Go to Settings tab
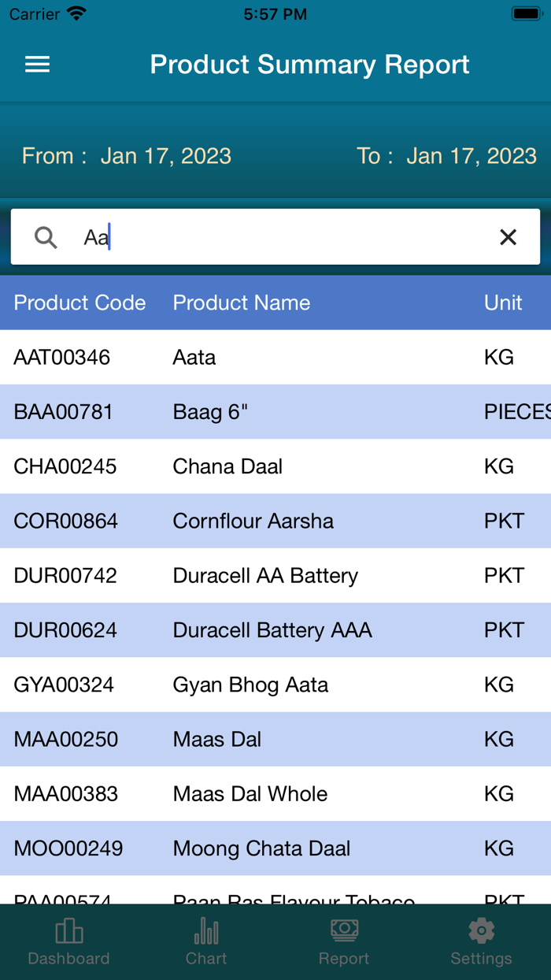 481,941
